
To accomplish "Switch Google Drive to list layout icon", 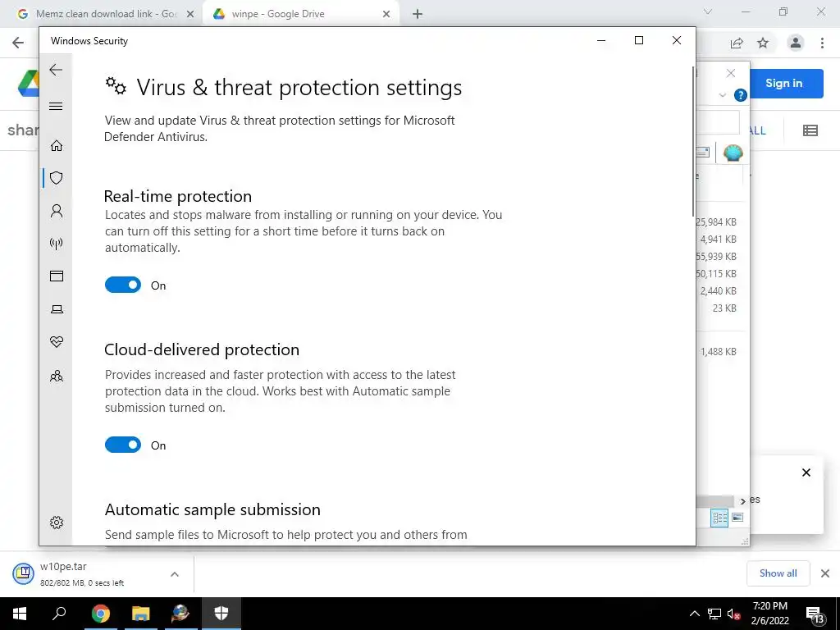I will [810, 130].
